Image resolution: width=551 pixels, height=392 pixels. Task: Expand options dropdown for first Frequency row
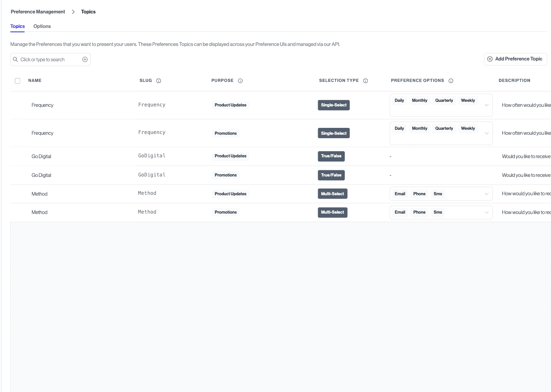[487, 105]
